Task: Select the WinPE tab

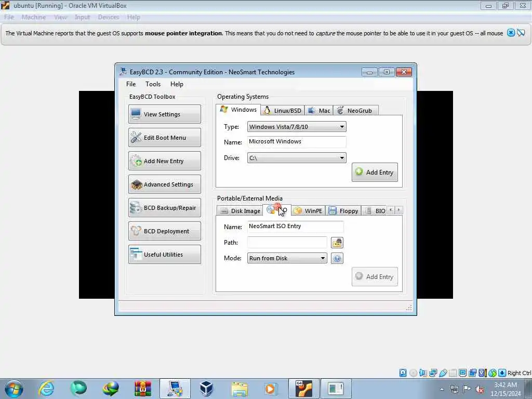Action: click(x=308, y=211)
